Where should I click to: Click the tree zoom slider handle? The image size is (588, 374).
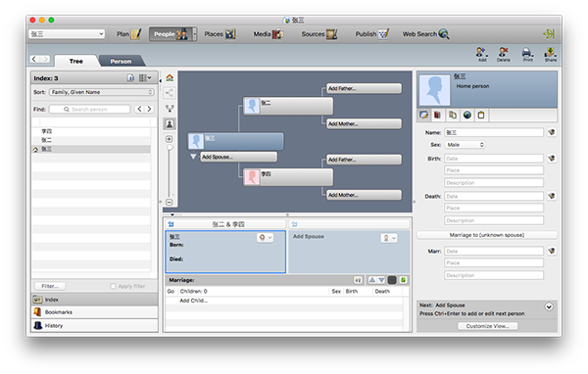pyautogui.click(x=170, y=148)
